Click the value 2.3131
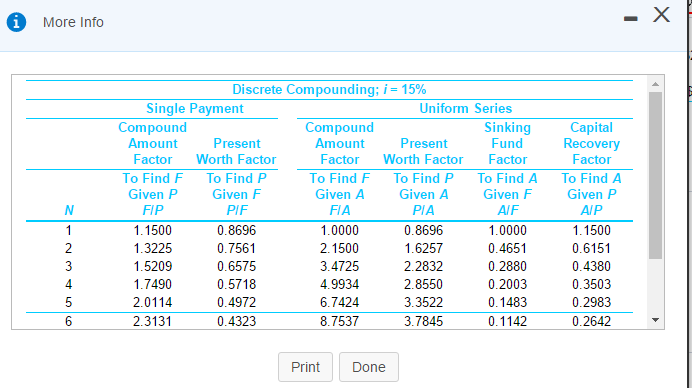This screenshot has height=388, width=692. tap(153, 321)
